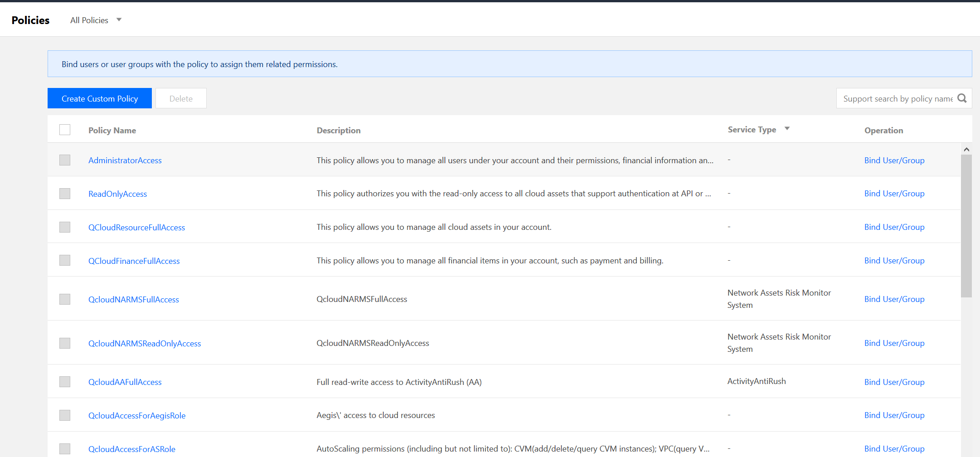Tick the QcloudAAFullAccess checkbox
Viewport: 980px width, 457px height.
pyautogui.click(x=65, y=382)
